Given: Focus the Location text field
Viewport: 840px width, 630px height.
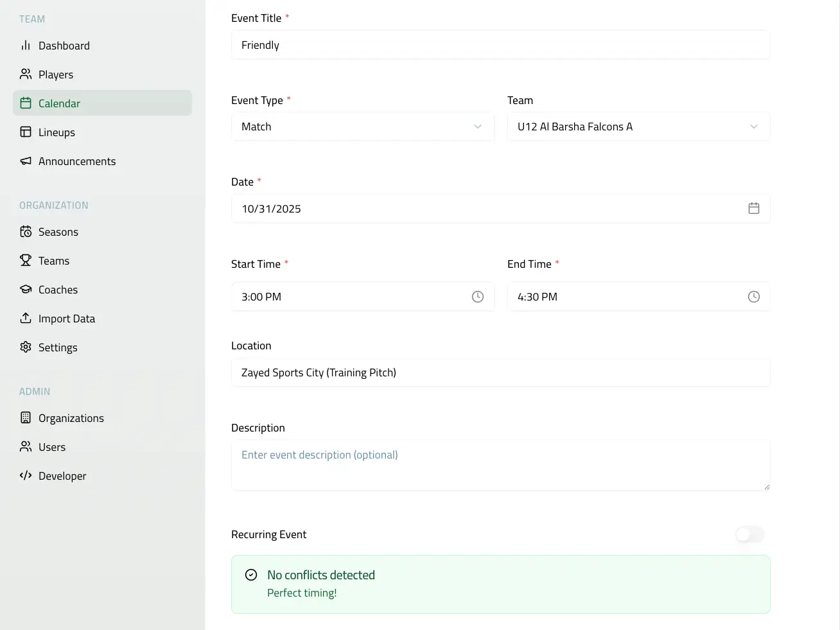Looking at the screenshot, I should point(500,372).
